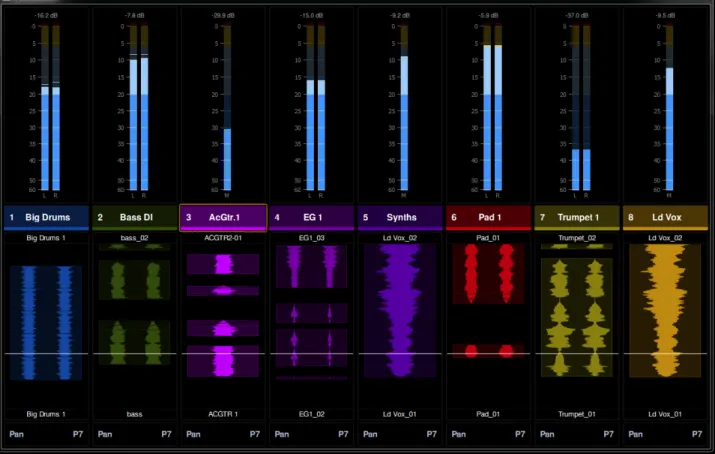715x454 pixels.
Task: Click the P7 value under Big Drums
Action: 78,434
